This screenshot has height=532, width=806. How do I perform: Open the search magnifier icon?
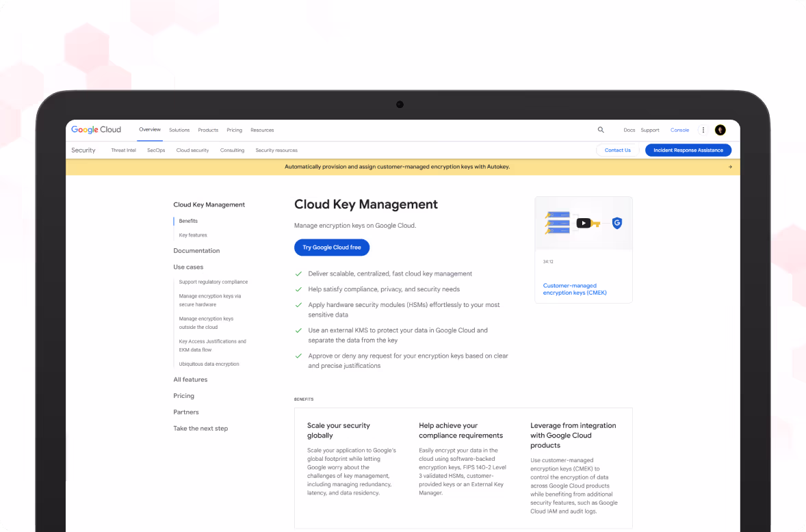click(x=600, y=130)
